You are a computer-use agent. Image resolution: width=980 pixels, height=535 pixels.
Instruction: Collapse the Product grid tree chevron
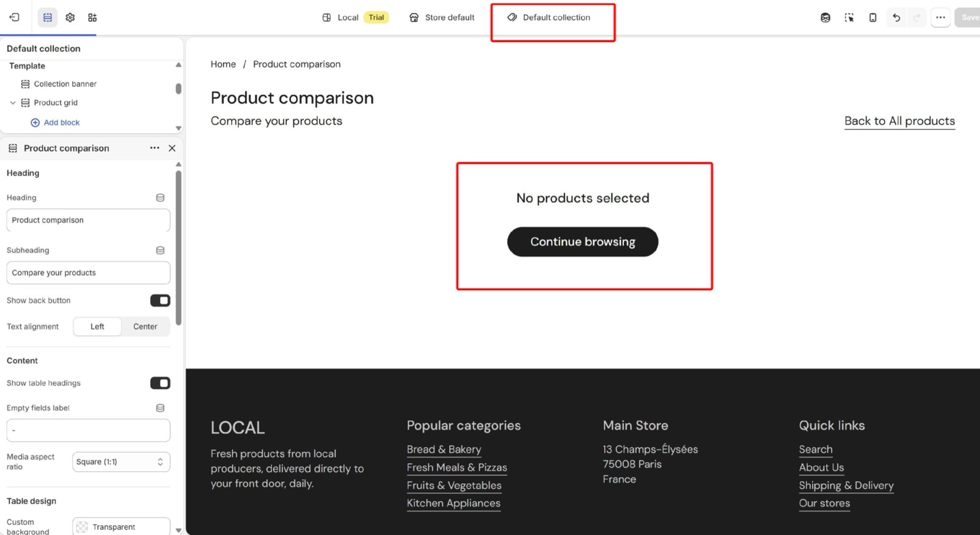tap(13, 103)
